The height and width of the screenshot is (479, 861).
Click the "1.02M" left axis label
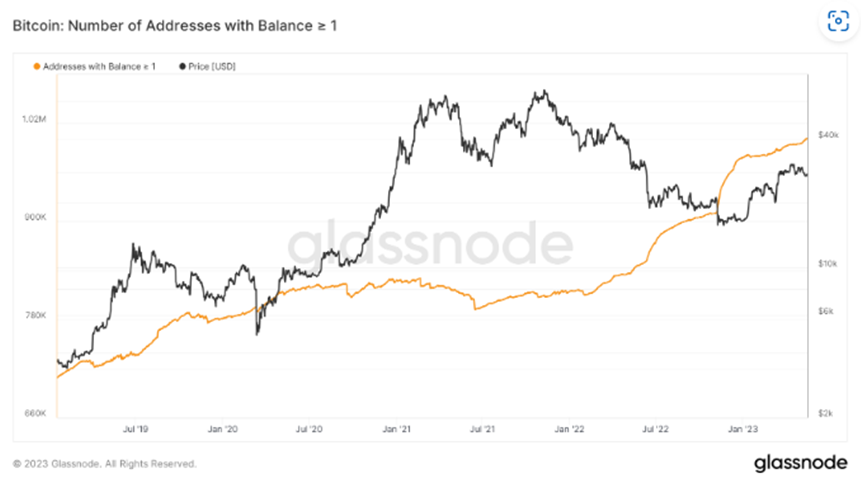(x=33, y=119)
